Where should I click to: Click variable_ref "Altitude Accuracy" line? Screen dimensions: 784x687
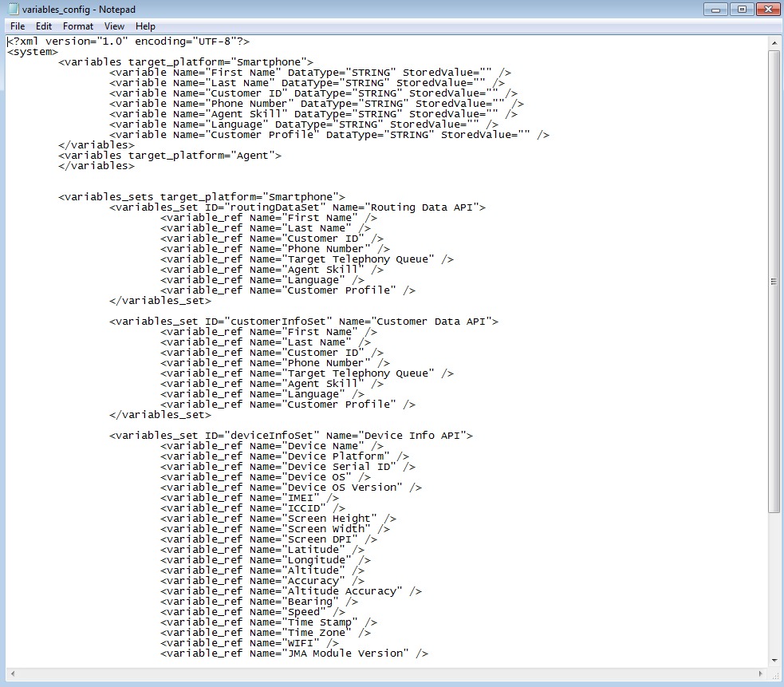291,591
